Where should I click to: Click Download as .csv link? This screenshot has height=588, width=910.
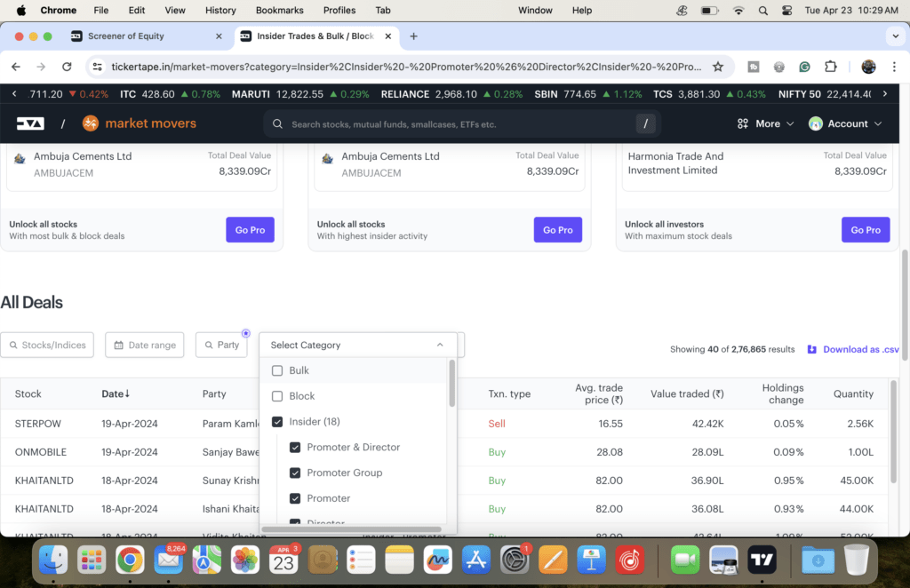(x=860, y=349)
